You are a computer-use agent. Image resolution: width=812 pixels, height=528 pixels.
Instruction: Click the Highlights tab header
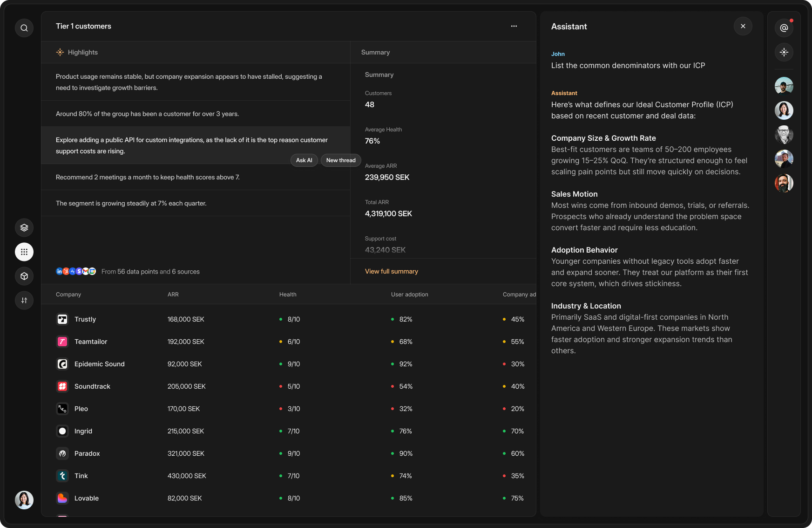pyautogui.click(x=82, y=52)
